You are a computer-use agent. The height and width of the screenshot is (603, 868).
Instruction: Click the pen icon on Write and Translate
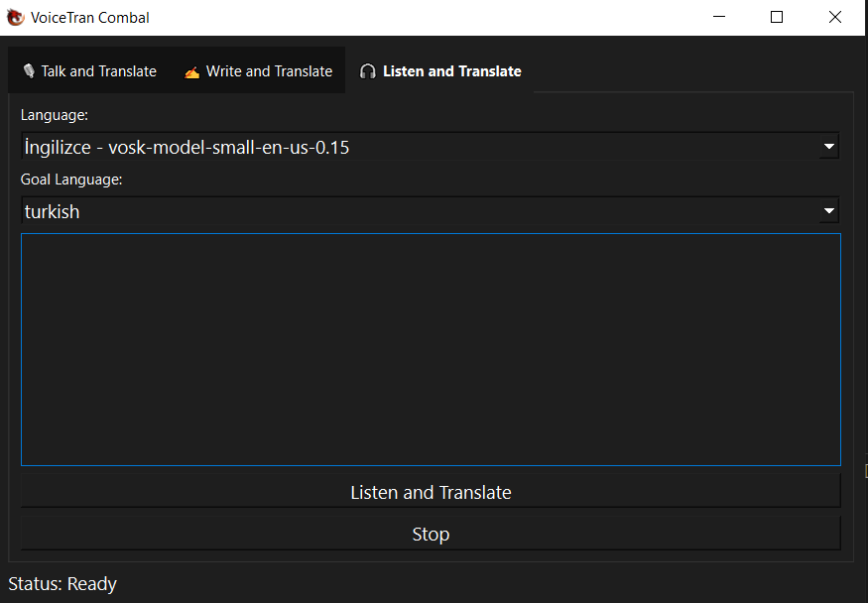click(191, 70)
